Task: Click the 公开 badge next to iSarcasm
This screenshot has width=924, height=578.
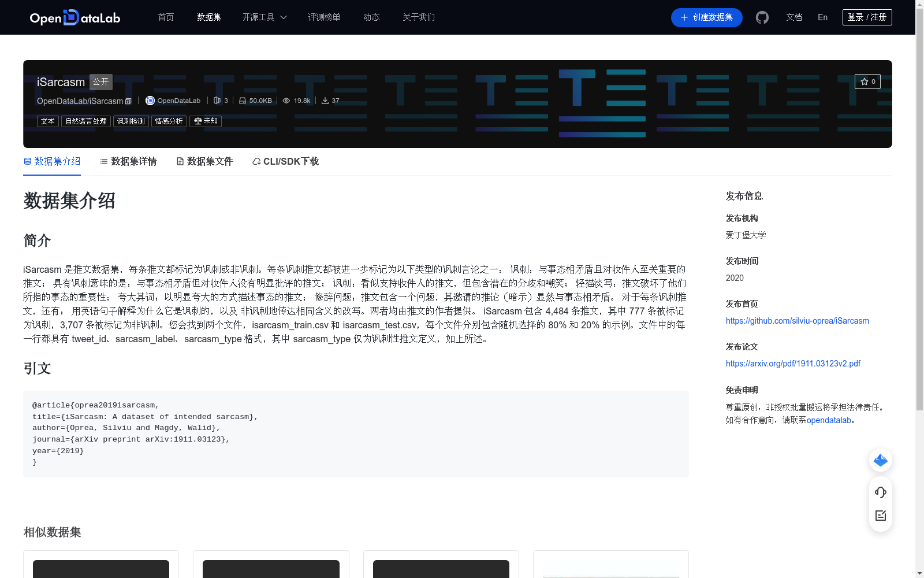Action: coord(101,82)
